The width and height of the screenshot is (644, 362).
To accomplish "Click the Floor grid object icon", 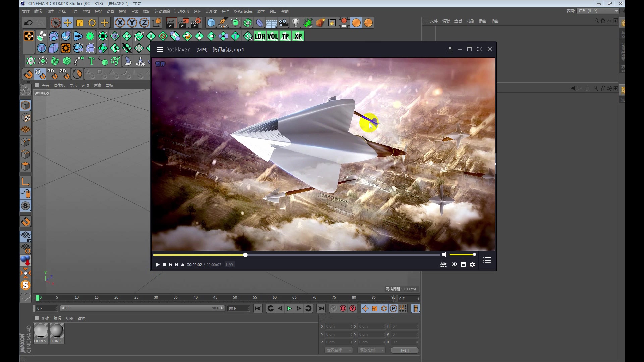I will tap(272, 23).
